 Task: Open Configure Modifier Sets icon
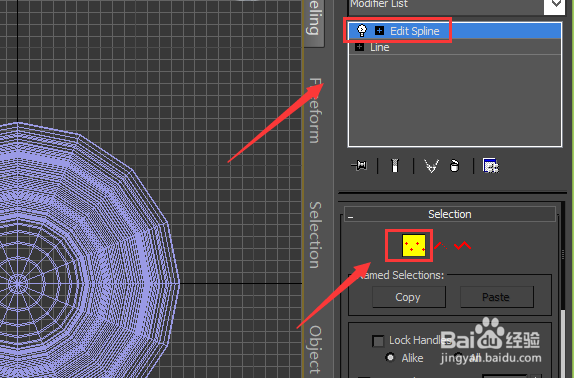[491, 166]
